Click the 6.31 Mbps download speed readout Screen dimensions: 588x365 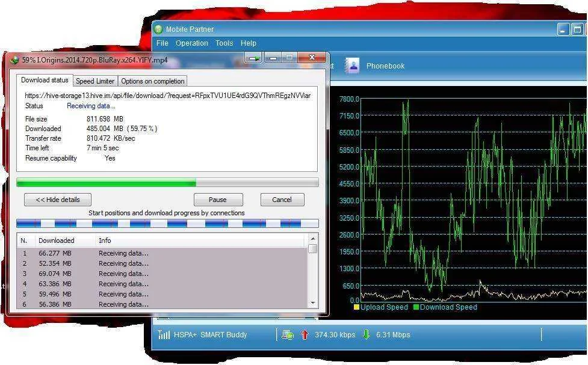coord(393,335)
